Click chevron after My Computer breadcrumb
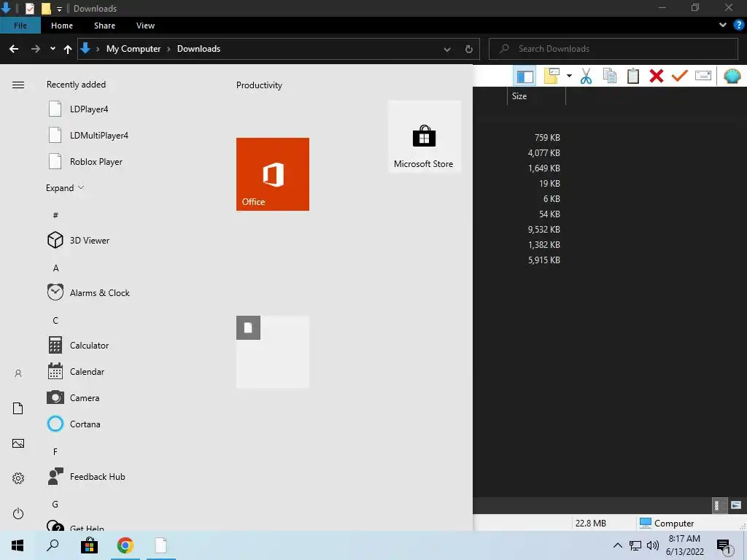This screenshot has height=560, width=747. 169,49
